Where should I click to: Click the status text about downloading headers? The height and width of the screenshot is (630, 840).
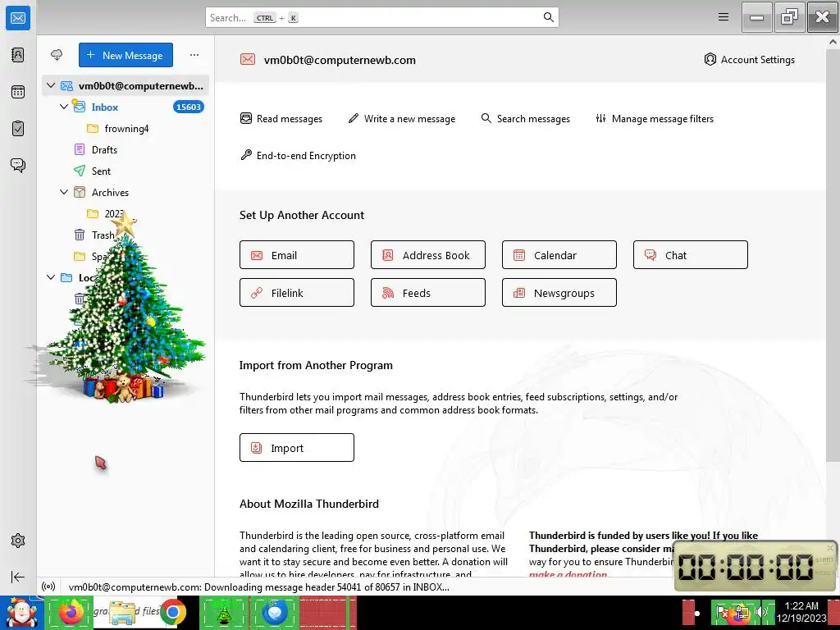click(x=258, y=587)
